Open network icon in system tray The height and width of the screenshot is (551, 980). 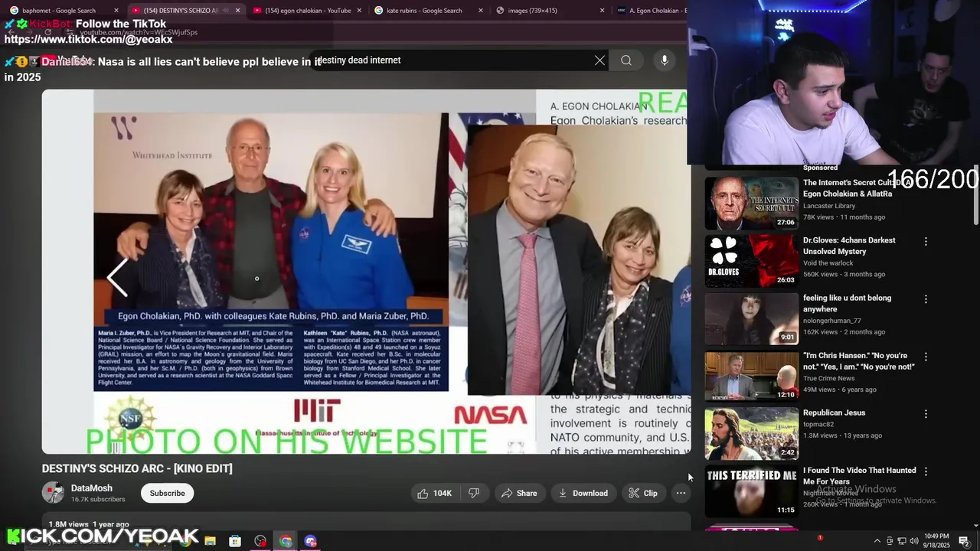(902, 541)
